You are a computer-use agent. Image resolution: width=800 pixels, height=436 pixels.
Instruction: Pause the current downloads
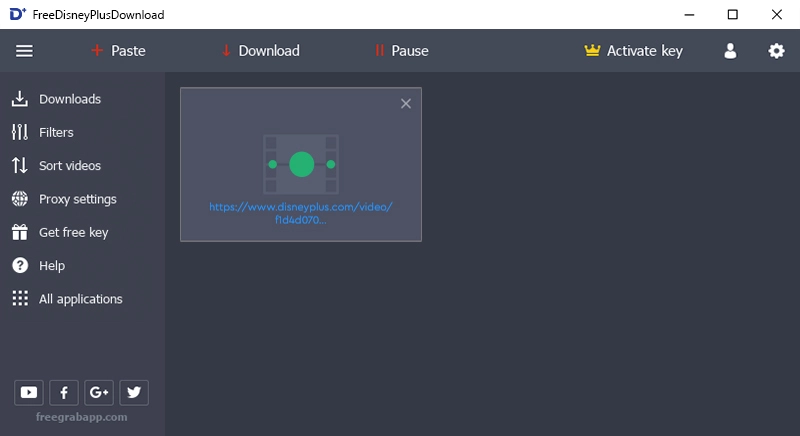pos(402,51)
